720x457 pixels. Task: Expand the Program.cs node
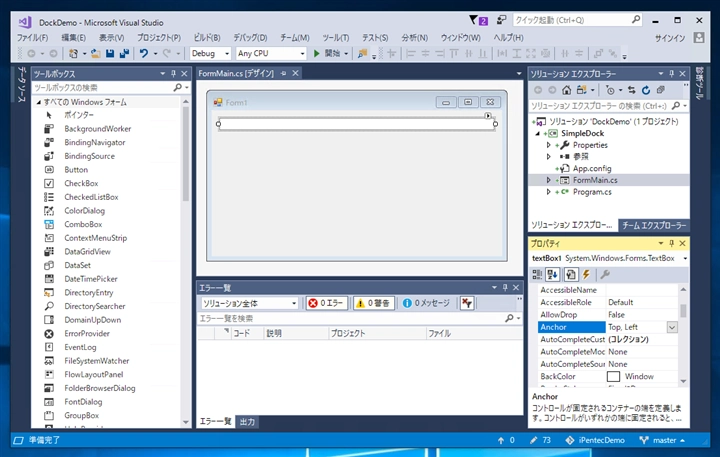coord(548,192)
